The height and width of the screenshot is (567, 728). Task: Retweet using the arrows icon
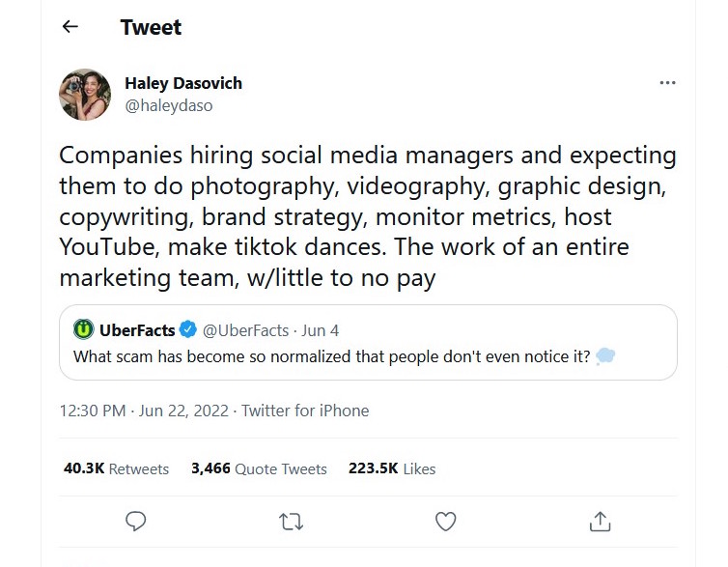click(x=292, y=522)
